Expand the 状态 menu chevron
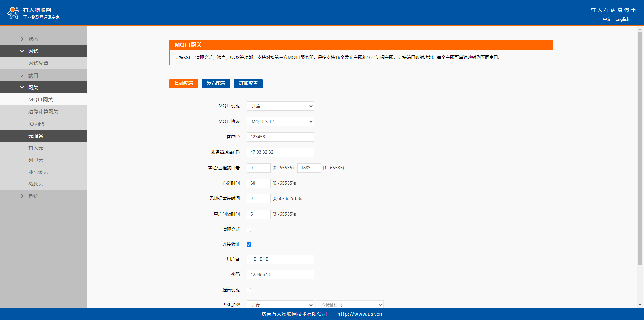 (22, 39)
